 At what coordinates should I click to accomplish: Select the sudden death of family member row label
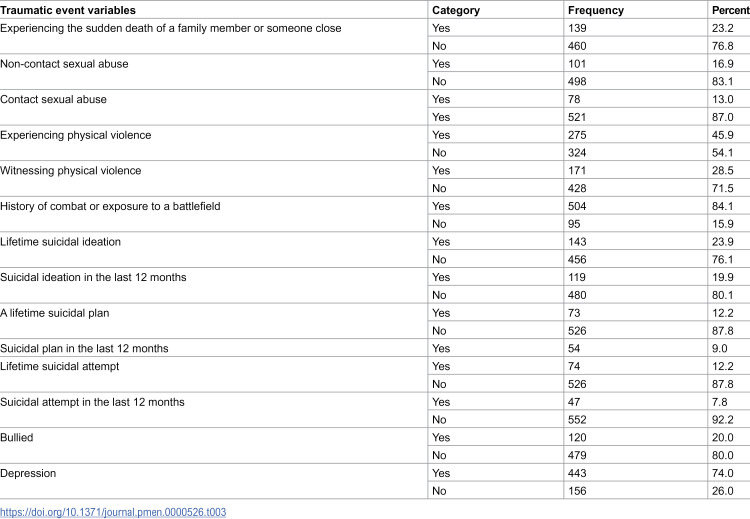[171, 28]
